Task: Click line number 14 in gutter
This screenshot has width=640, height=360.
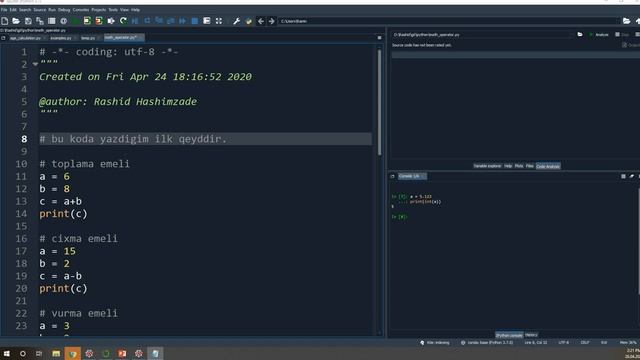Action: tap(21, 213)
